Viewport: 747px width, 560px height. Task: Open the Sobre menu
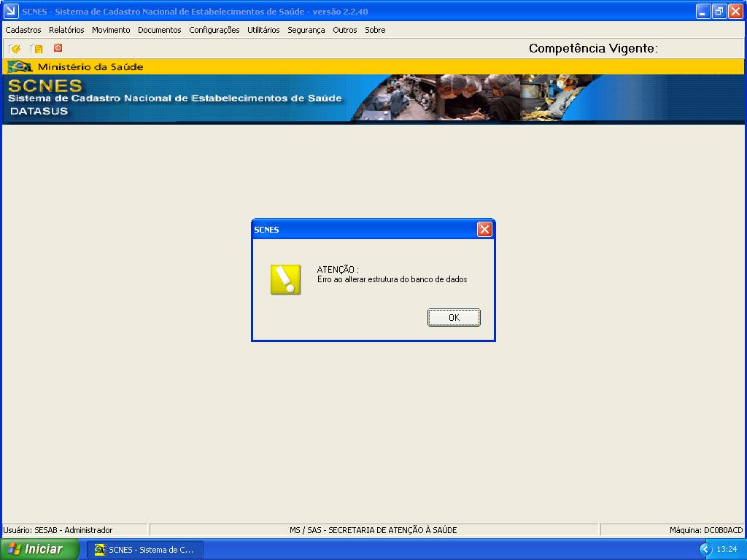tap(376, 30)
